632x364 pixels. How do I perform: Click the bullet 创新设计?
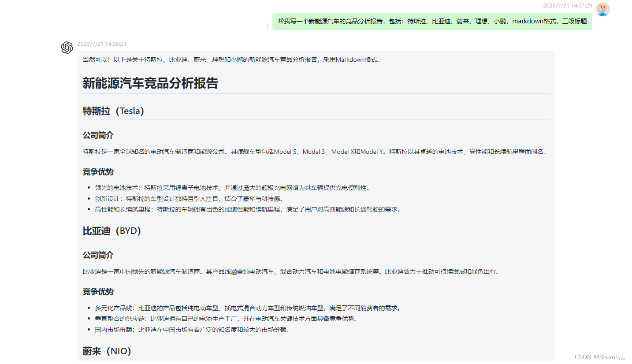(x=189, y=199)
